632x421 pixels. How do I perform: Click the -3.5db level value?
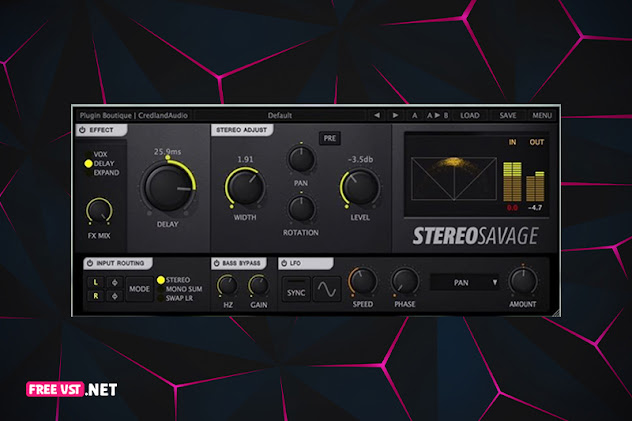[360, 160]
